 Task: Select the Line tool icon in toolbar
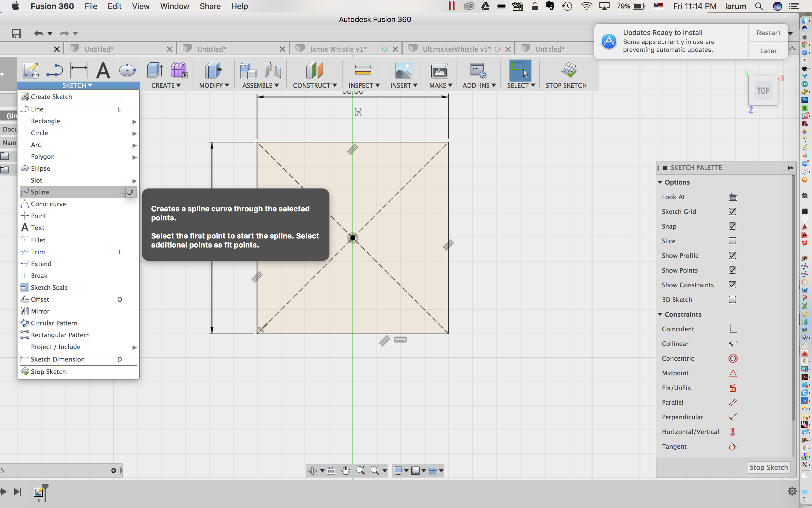coord(54,70)
